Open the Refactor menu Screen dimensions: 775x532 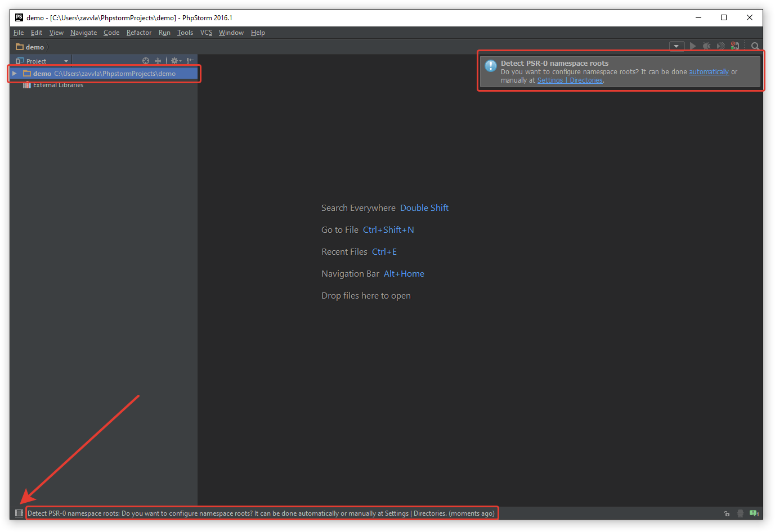tap(139, 33)
